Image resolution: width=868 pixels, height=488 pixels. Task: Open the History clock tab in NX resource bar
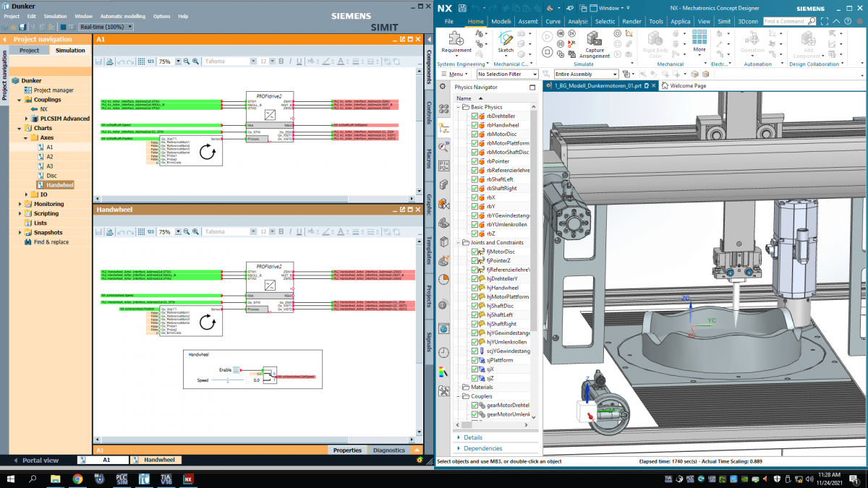[x=443, y=352]
